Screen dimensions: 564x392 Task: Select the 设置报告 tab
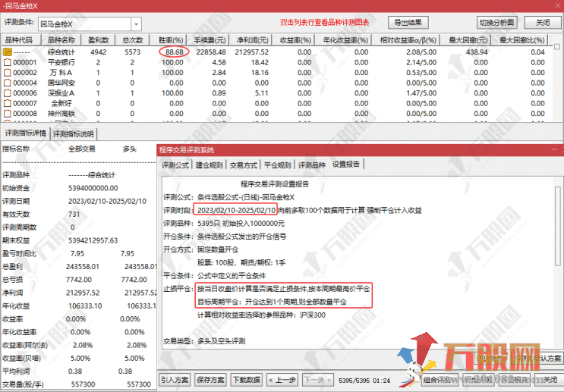(346, 165)
